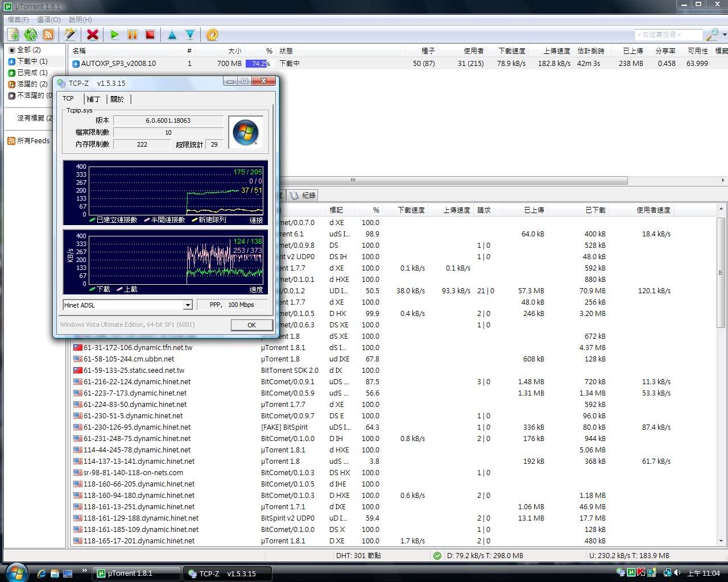728x582 pixels.
Task: Switch to µTorrent 1.8.1 taskbar button
Action: [137, 573]
